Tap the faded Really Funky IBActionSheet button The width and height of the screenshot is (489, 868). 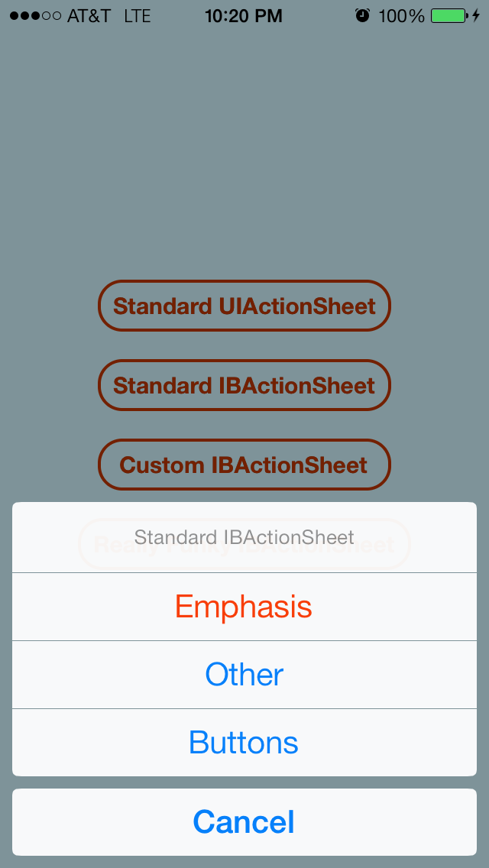244,545
